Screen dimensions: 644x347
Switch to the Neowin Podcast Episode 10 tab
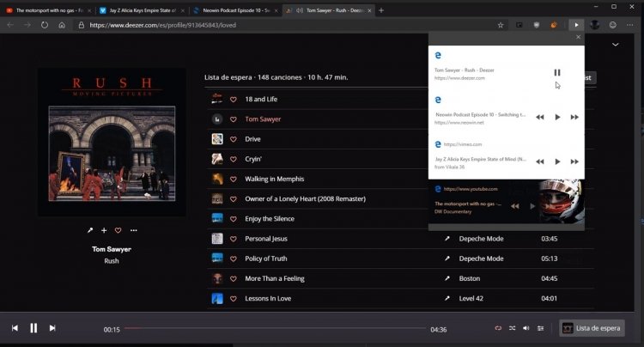click(235, 10)
